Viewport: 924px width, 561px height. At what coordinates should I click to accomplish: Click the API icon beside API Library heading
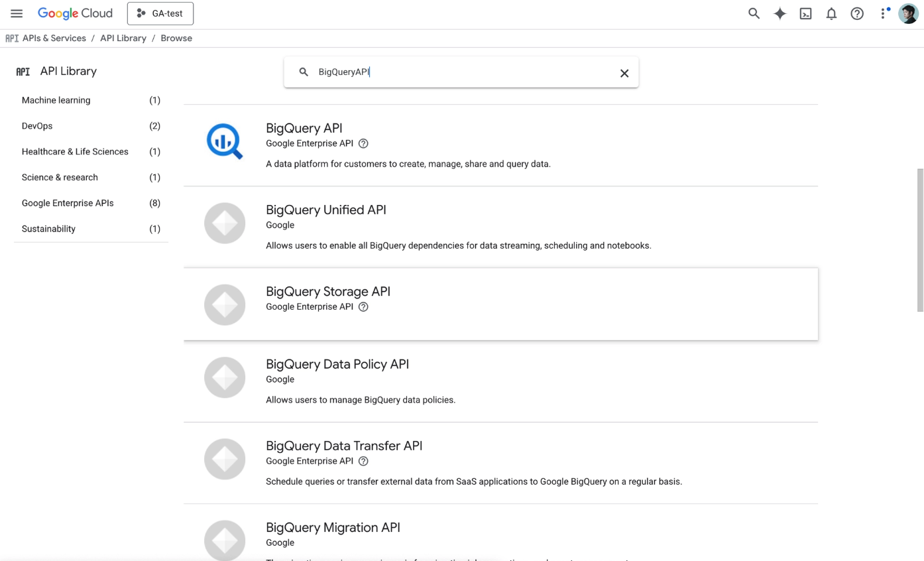tap(23, 72)
